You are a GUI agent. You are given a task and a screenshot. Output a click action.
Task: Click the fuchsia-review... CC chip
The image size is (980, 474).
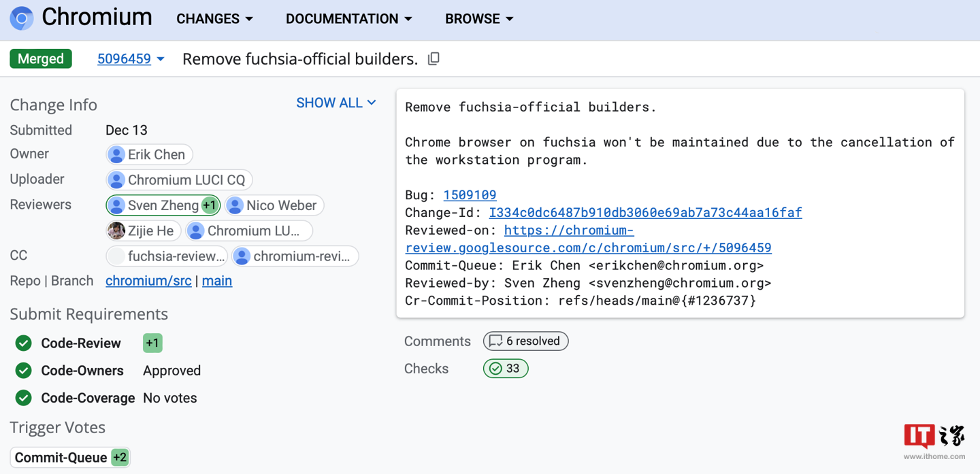pyautogui.click(x=167, y=256)
